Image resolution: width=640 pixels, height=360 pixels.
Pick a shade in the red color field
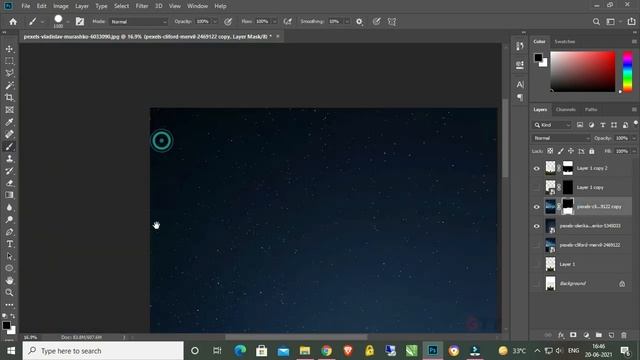582,72
